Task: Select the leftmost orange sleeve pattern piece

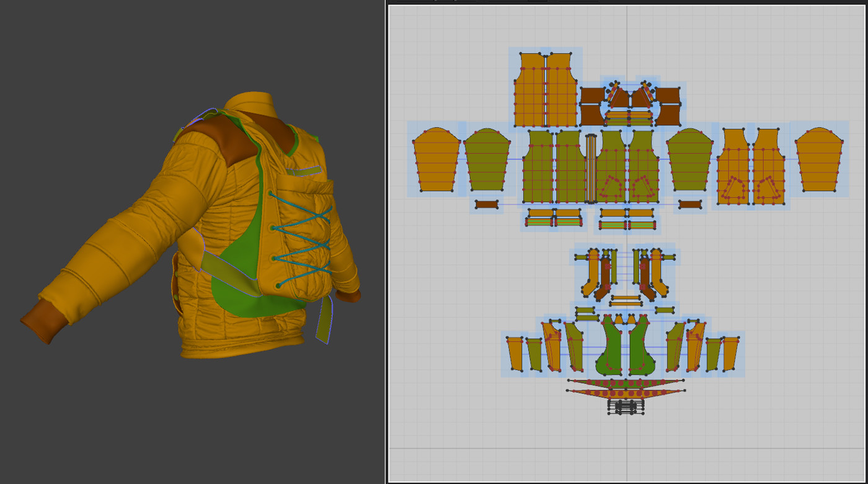Action: click(436, 159)
